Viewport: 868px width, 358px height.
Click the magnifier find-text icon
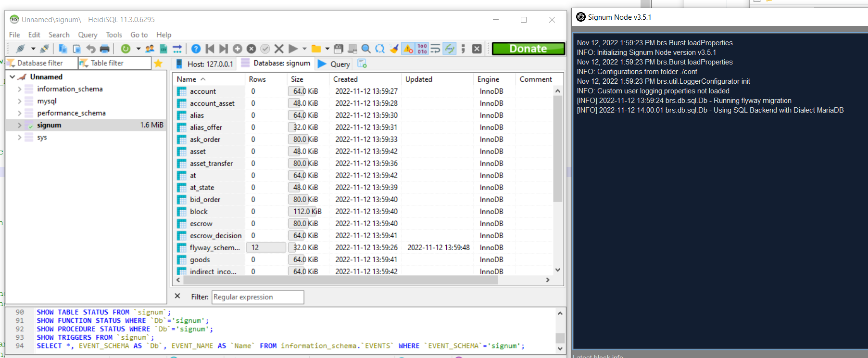click(366, 49)
